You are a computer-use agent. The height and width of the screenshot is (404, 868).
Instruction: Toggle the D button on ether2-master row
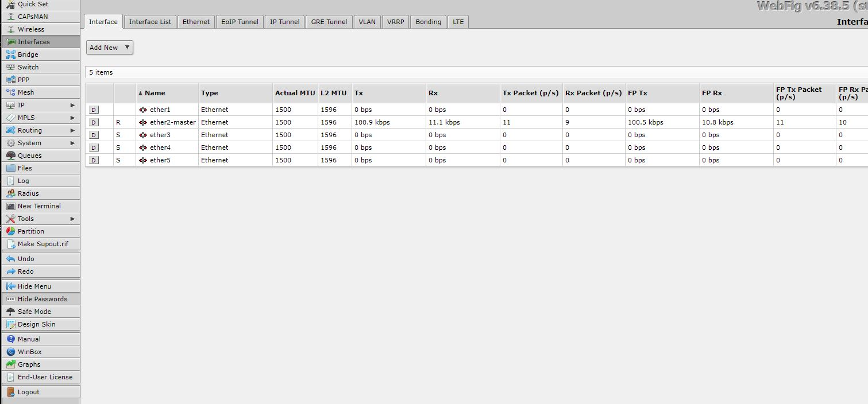click(x=94, y=122)
